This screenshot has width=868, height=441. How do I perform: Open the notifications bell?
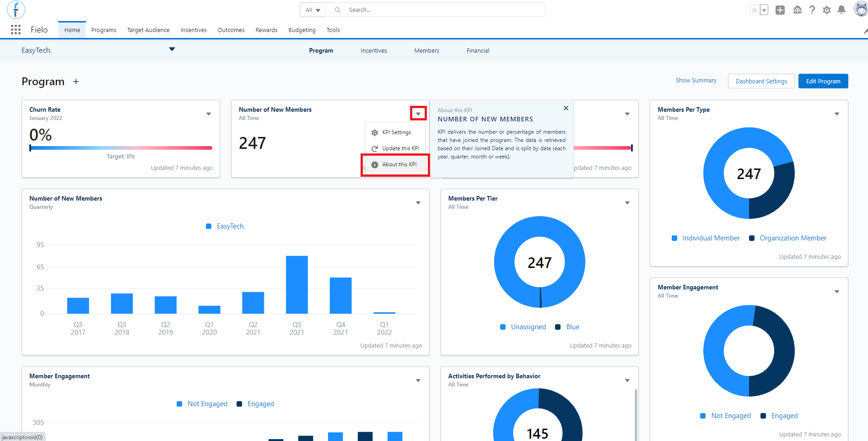(x=841, y=10)
